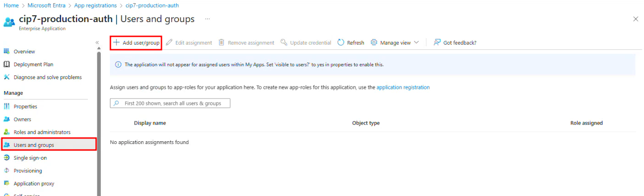Follow the application registration link
This screenshot has height=196, width=644.
click(403, 87)
